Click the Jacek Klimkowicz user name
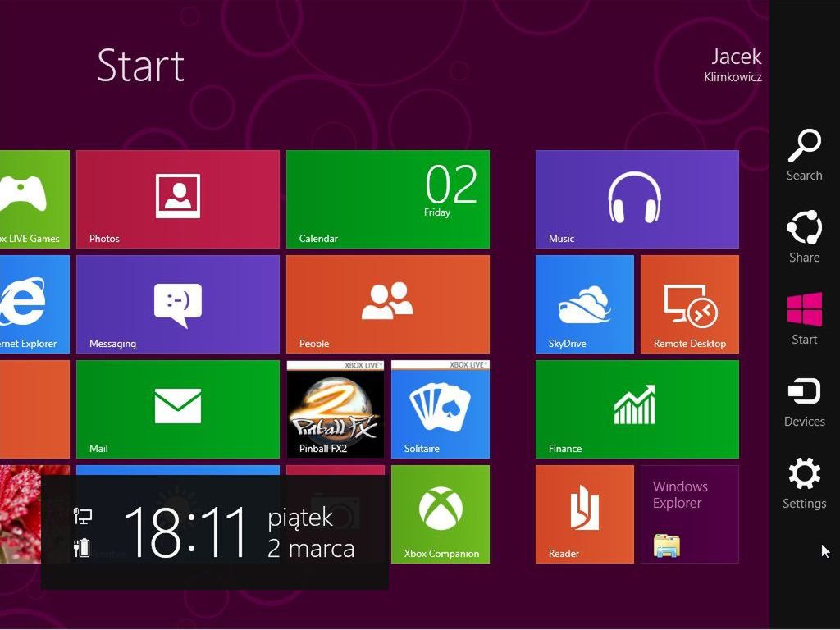This screenshot has height=630, width=840. (x=733, y=65)
